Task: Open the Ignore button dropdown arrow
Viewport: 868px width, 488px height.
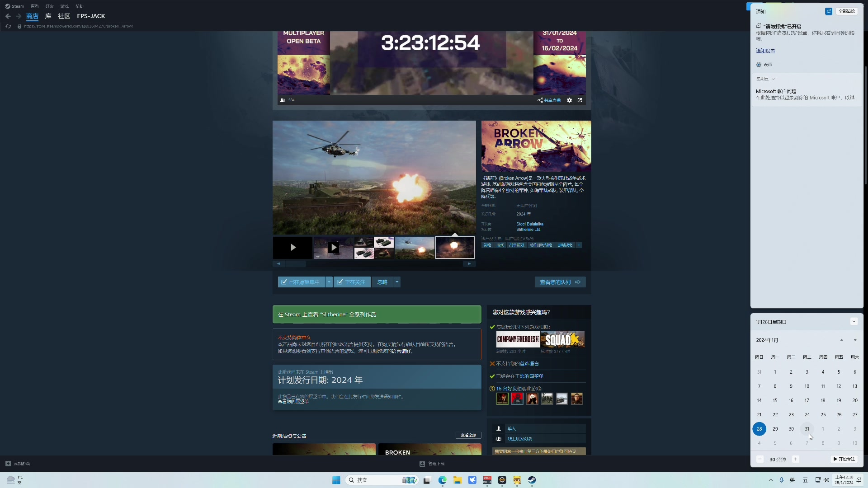Action: point(397,282)
